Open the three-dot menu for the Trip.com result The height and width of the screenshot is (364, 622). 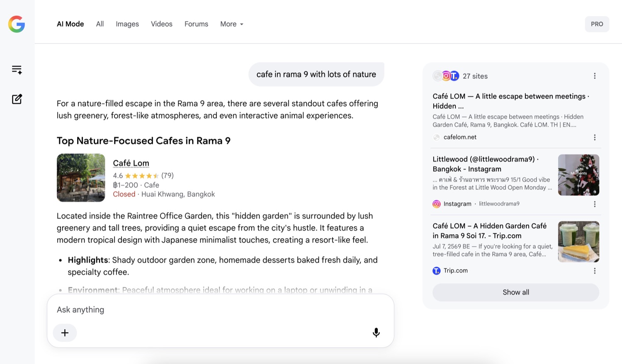(595, 271)
